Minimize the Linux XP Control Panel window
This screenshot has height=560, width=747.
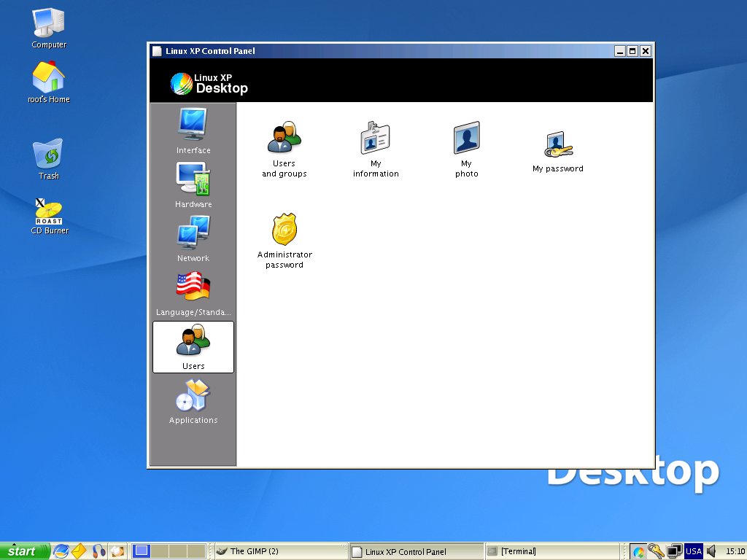(620, 51)
